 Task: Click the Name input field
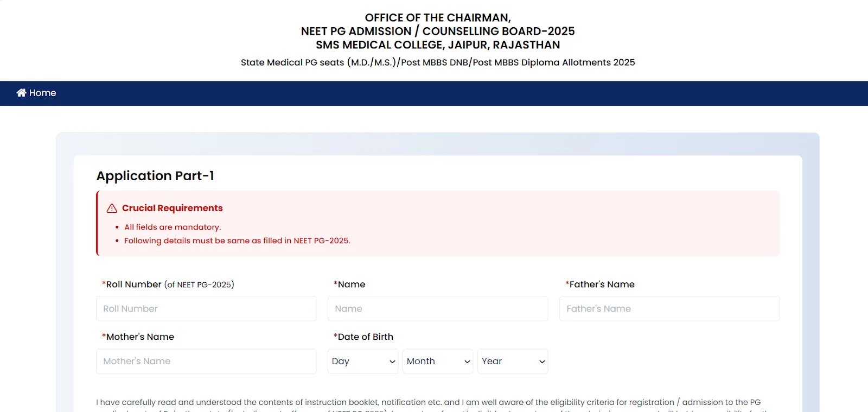coord(437,308)
